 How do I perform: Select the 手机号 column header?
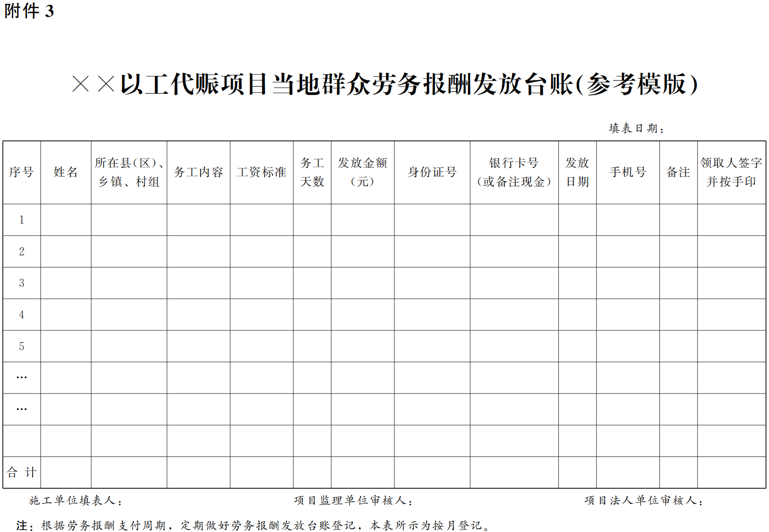[x=628, y=172]
